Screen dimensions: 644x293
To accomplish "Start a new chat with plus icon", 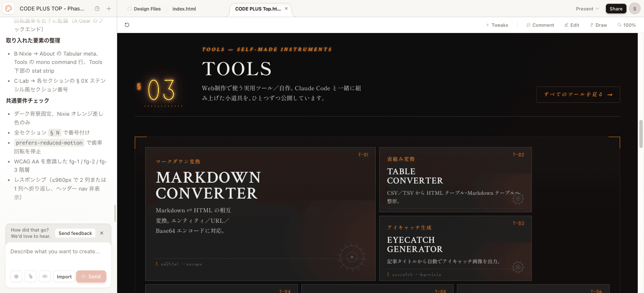I will [109, 9].
